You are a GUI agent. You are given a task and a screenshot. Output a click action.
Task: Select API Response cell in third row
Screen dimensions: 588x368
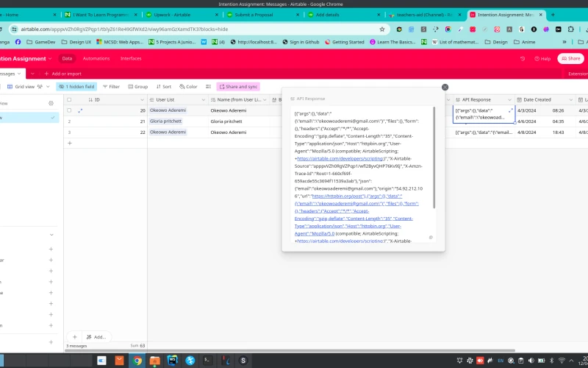(x=484, y=132)
